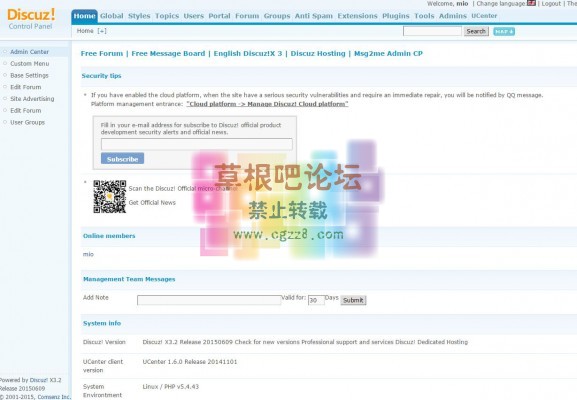Click UCenter 1.6.0 Release 20141101 text

(x=190, y=362)
